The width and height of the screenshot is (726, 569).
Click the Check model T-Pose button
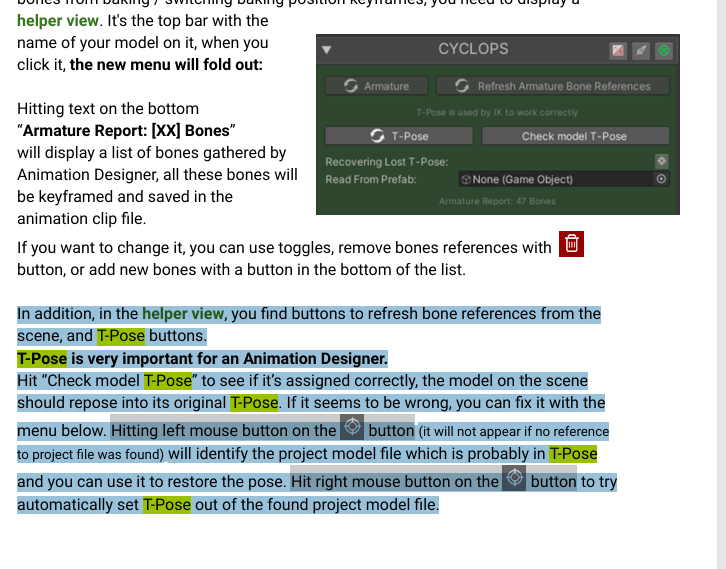576,136
